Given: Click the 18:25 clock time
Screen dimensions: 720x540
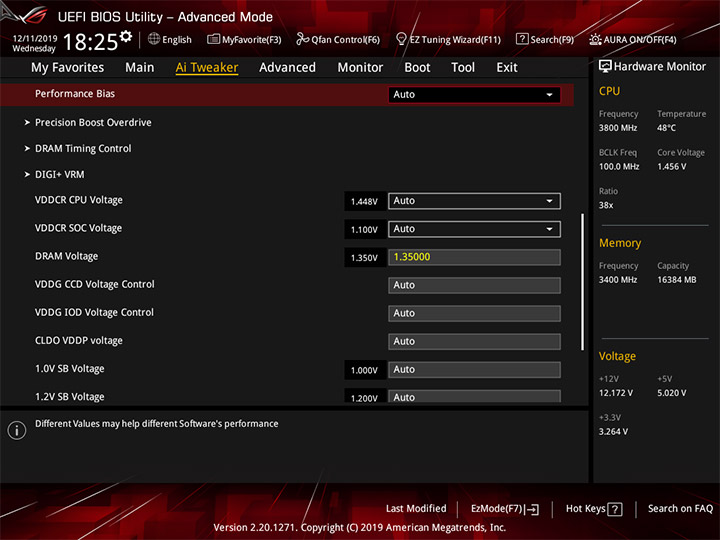Looking at the screenshot, I should (90, 42).
